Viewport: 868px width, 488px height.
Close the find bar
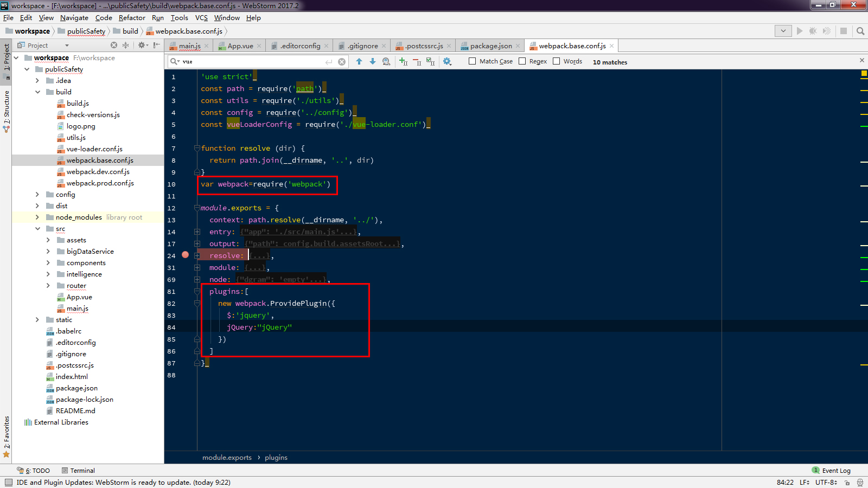click(862, 60)
